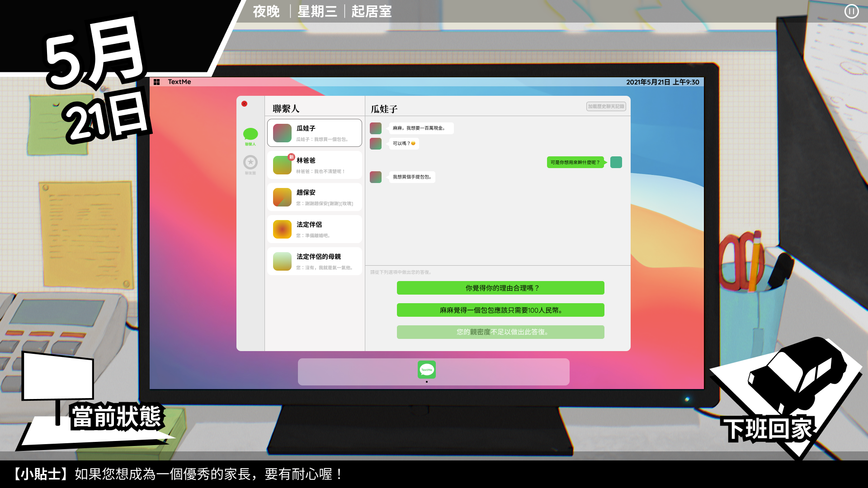Choose reply about 100人民幣 bag

coord(500,310)
